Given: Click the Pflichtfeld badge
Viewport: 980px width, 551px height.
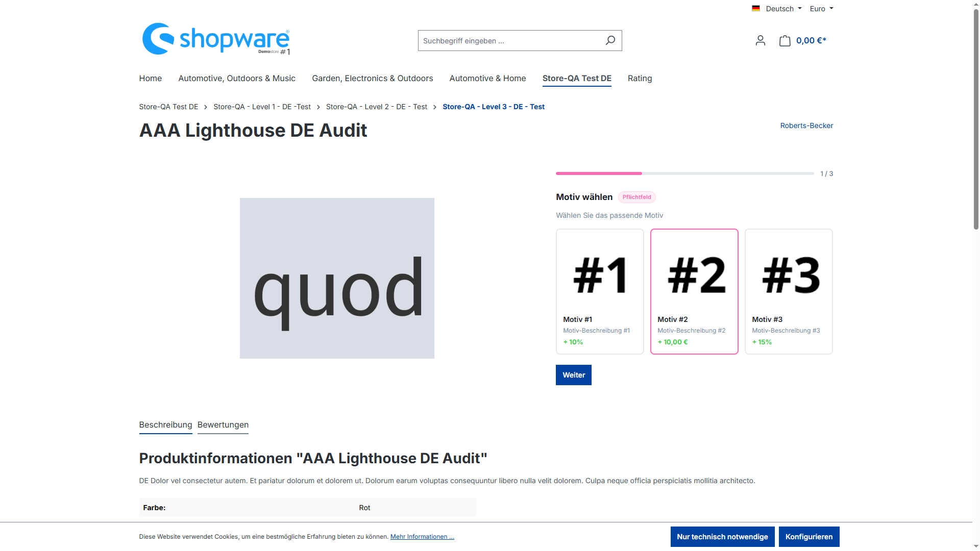Looking at the screenshot, I should point(636,197).
